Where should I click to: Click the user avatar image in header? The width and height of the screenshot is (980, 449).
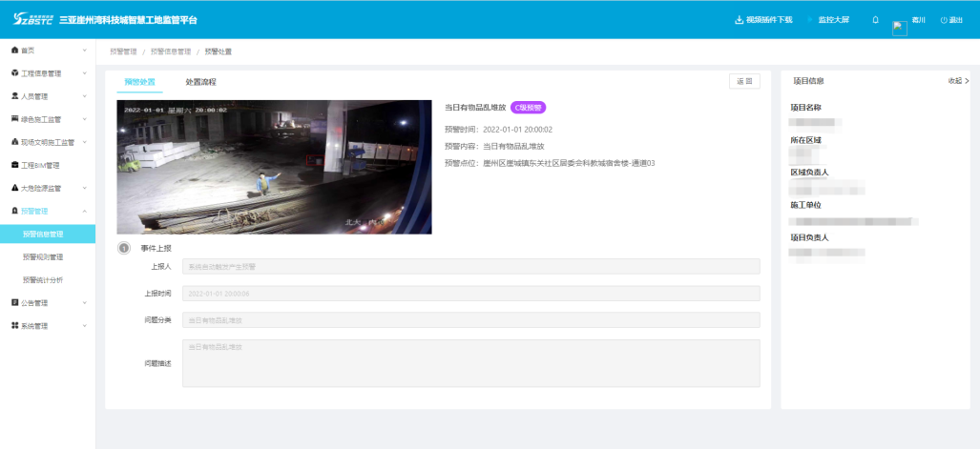pyautogui.click(x=899, y=28)
